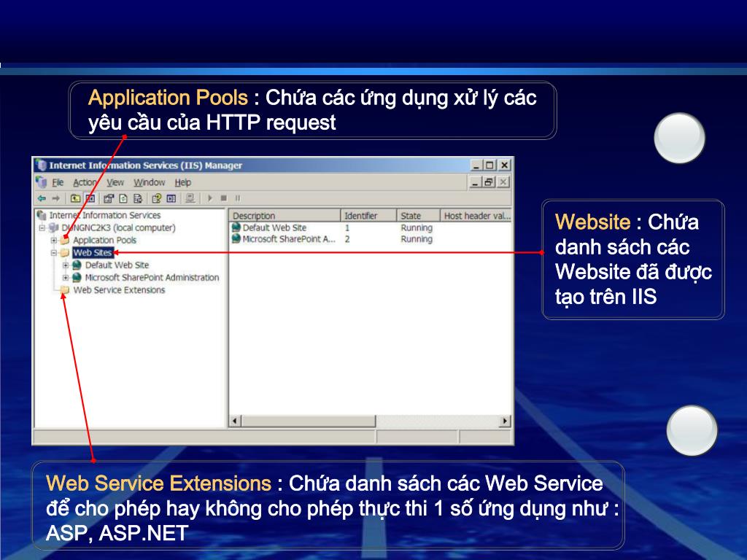The width and height of the screenshot is (747, 560).
Task: Click the Export List toolbar icon
Action: 138,198
